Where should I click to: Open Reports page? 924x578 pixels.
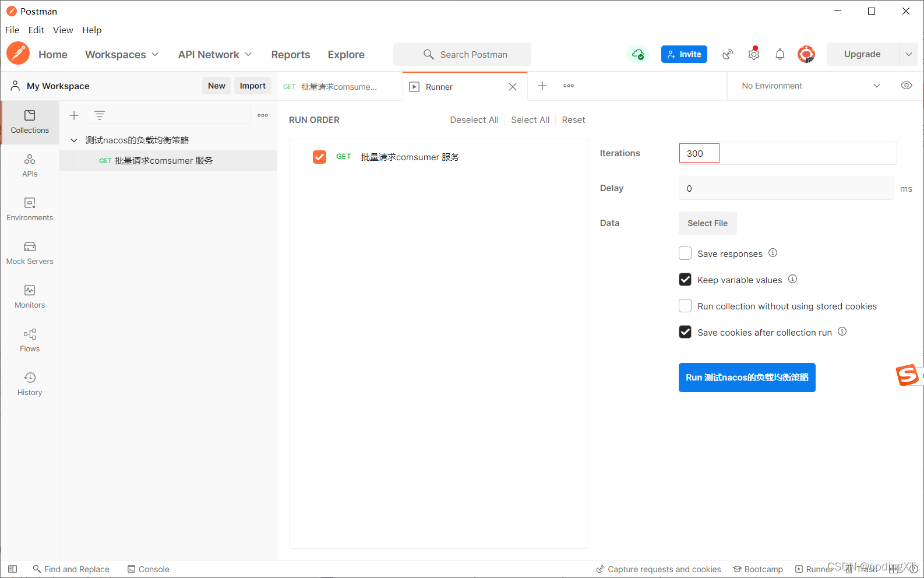tap(291, 54)
